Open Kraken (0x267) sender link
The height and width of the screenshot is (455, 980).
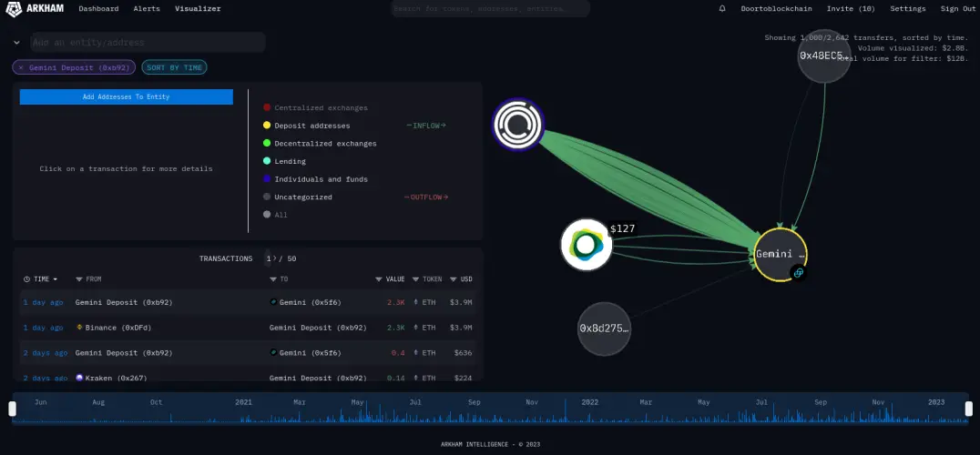[116, 378]
